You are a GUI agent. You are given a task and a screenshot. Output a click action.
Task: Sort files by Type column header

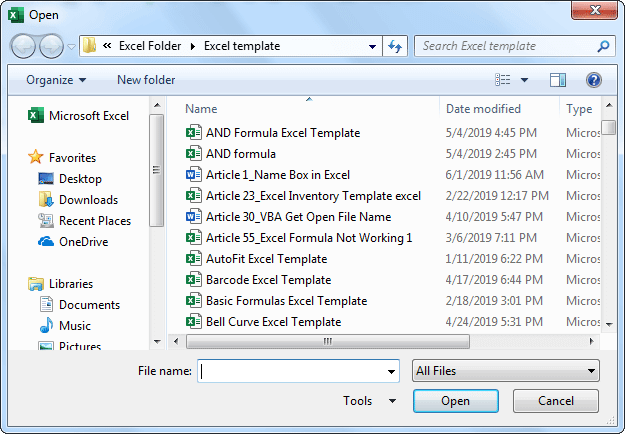tap(579, 109)
